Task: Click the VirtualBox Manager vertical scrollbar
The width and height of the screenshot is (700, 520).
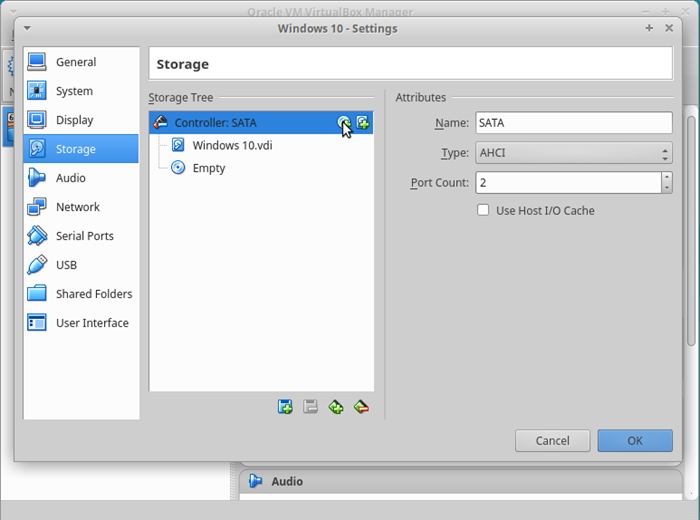Action: pyautogui.click(x=691, y=230)
